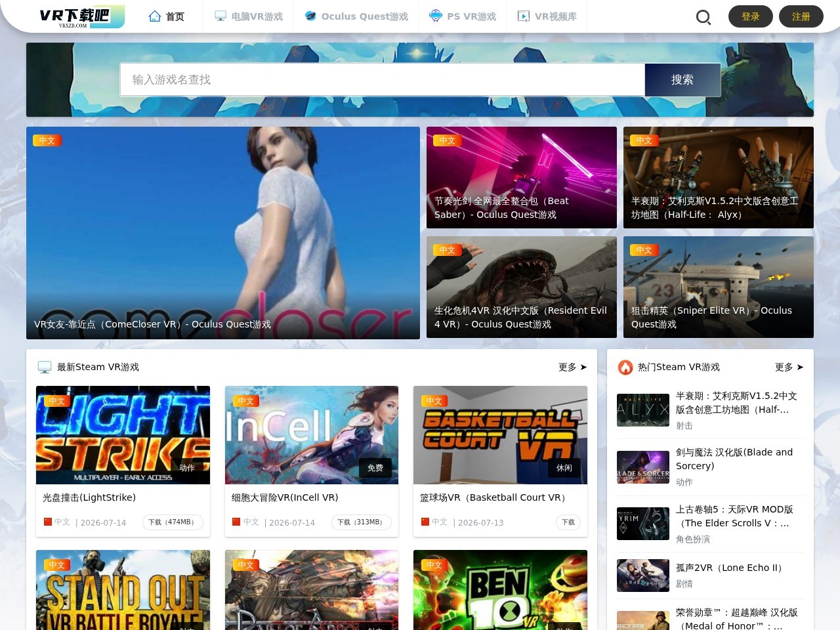Screen dimensions: 840x630
Task: Click the 角色扮演 genre label
Action: pos(693,539)
